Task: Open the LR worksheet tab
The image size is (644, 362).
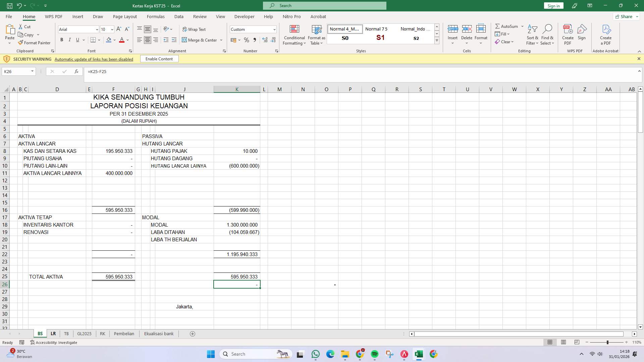Action: pyautogui.click(x=53, y=334)
